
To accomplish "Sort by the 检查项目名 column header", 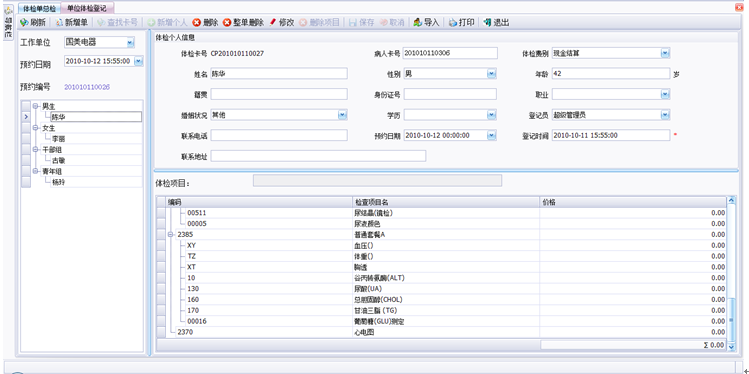I will (446, 202).
